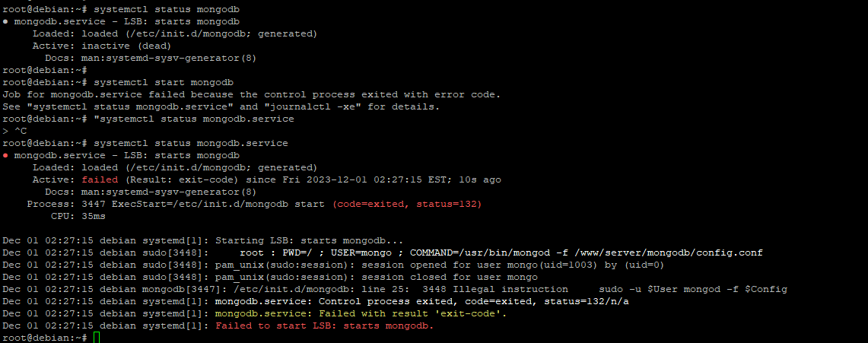Click the red "Failed to start LSB" message

click(x=324, y=326)
